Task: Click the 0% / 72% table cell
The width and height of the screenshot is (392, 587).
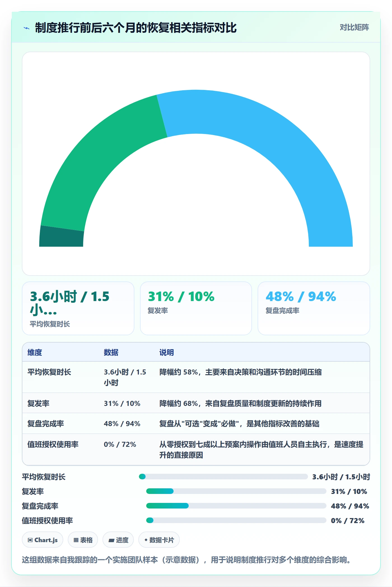Action: coord(120,444)
